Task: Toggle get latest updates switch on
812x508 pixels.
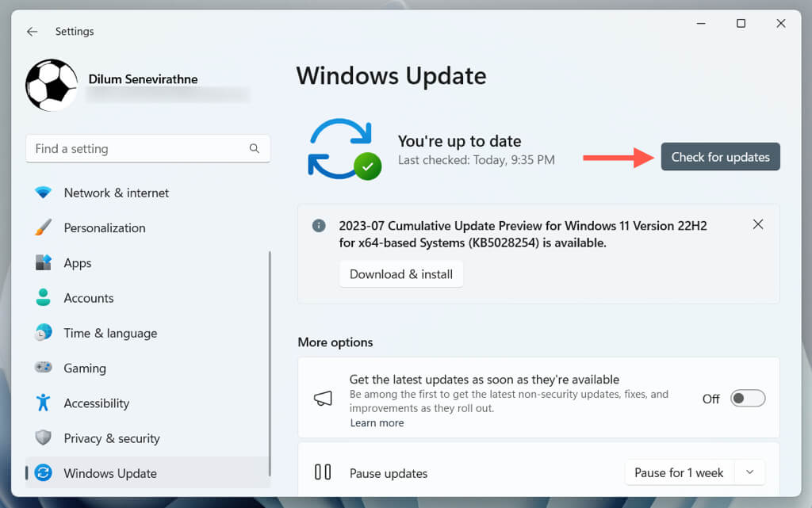Action: (x=748, y=399)
